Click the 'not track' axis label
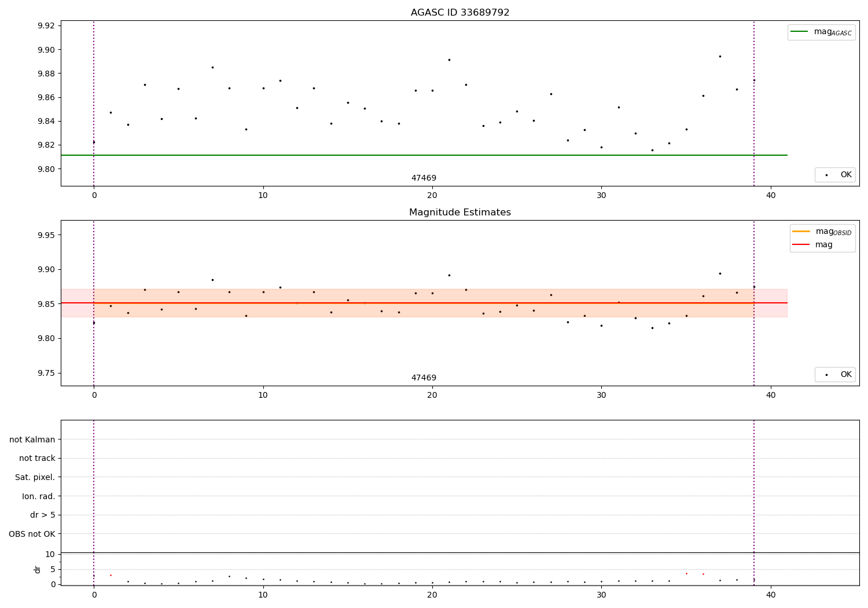This screenshot has width=868, height=608. (x=37, y=458)
